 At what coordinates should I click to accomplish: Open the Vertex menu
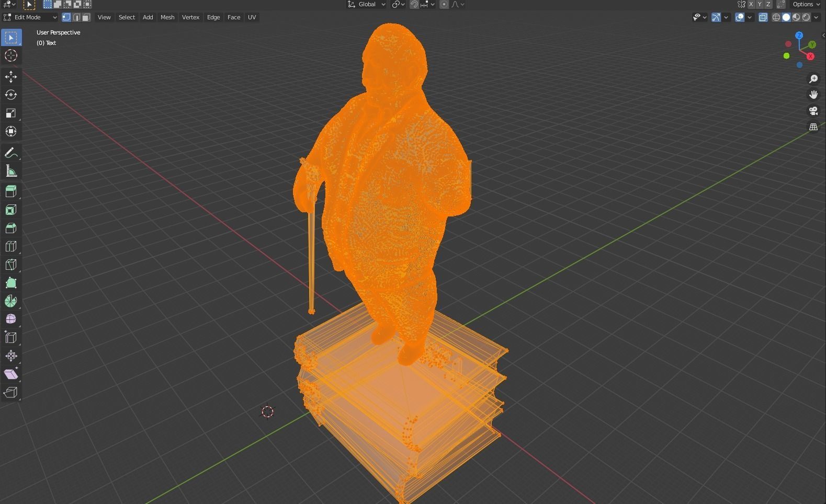190,17
